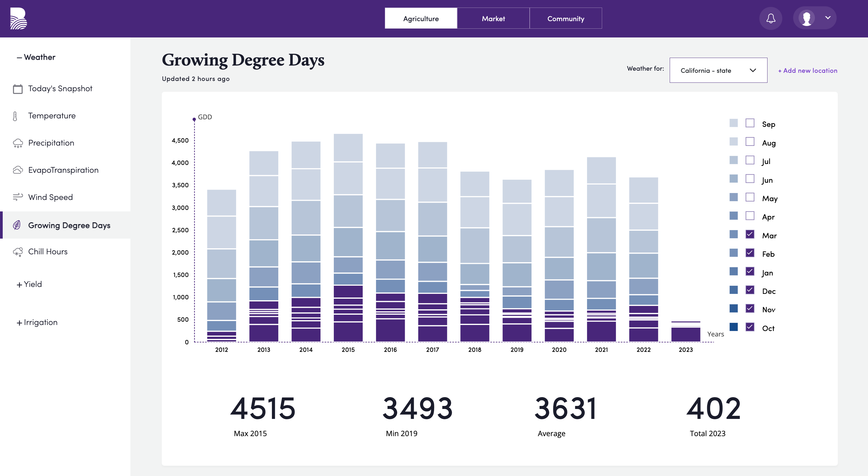Enable the Apr month checkbox

[x=750, y=216]
